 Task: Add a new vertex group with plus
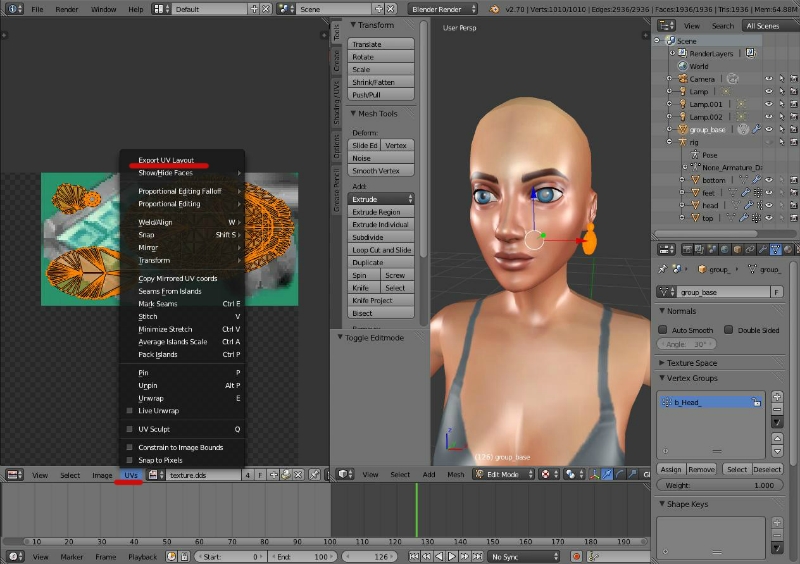click(x=777, y=398)
